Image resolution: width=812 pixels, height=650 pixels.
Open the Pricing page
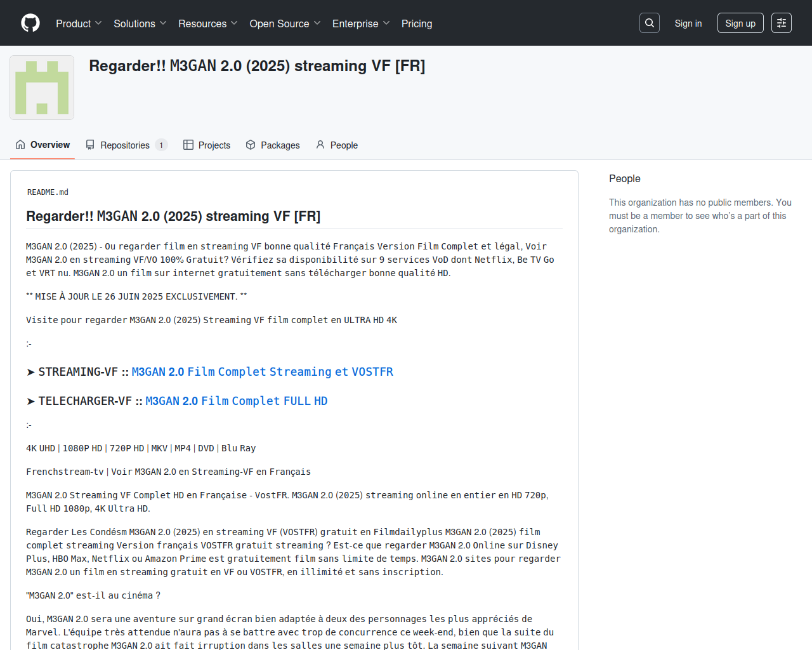coord(417,23)
